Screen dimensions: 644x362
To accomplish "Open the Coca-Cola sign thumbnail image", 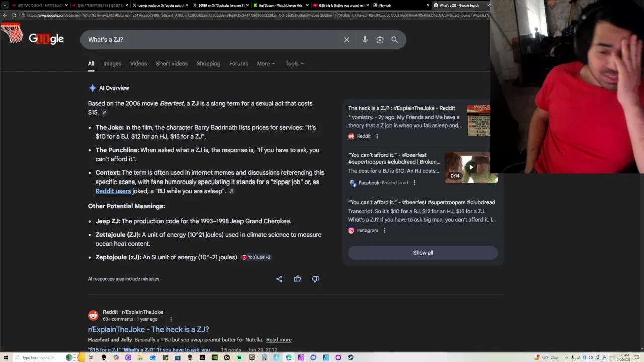I will point(478,120).
